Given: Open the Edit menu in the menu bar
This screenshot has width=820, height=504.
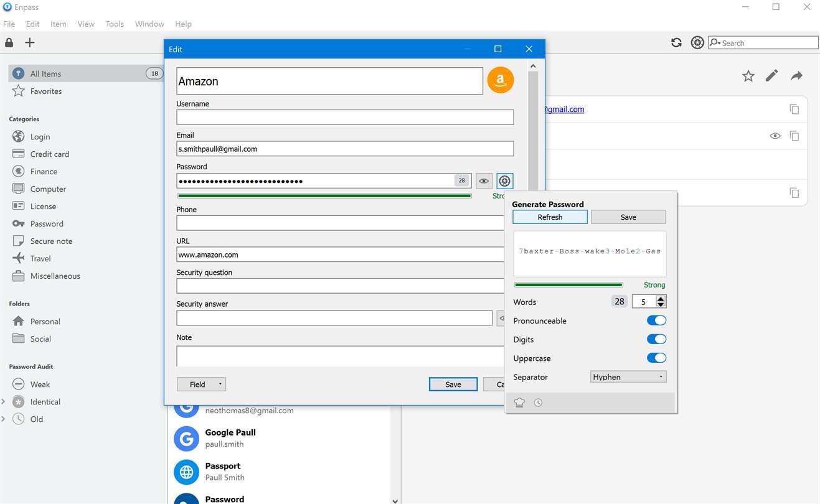Looking at the screenshot, I should [x=33, y=24].
